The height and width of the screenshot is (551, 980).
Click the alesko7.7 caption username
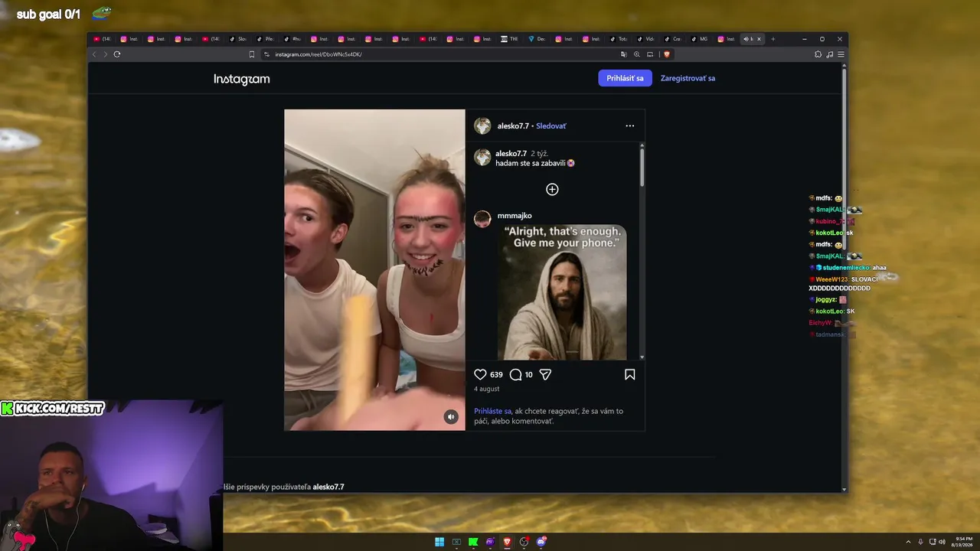point(511,154)
